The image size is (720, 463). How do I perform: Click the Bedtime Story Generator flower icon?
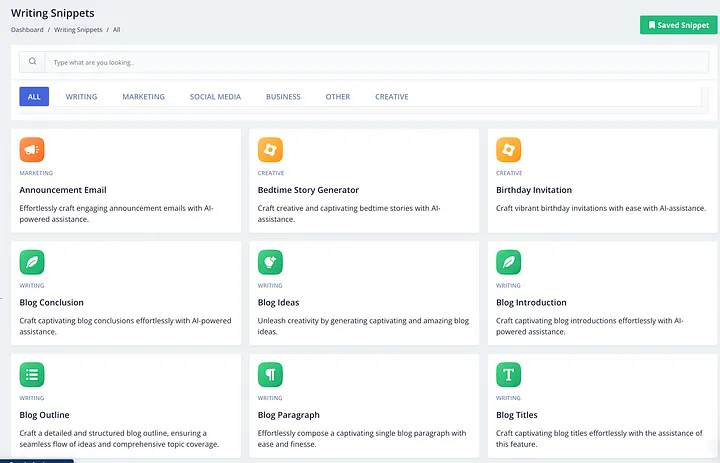[270, 150]
